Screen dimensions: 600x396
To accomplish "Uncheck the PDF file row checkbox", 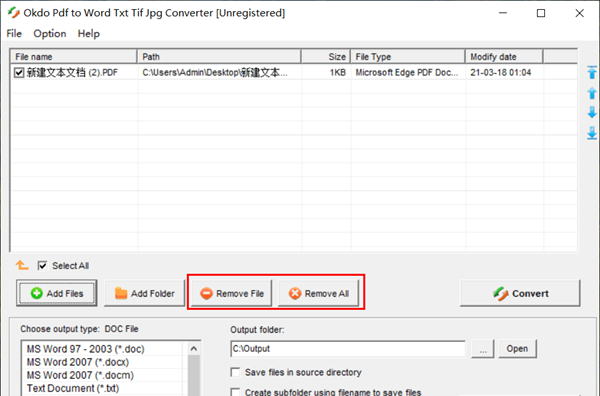I will (x=19, y=72).
